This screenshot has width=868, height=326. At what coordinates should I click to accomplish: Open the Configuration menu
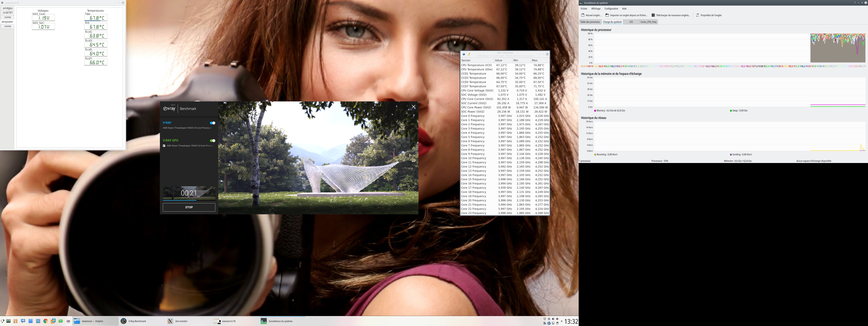click(x=611, y=9)
